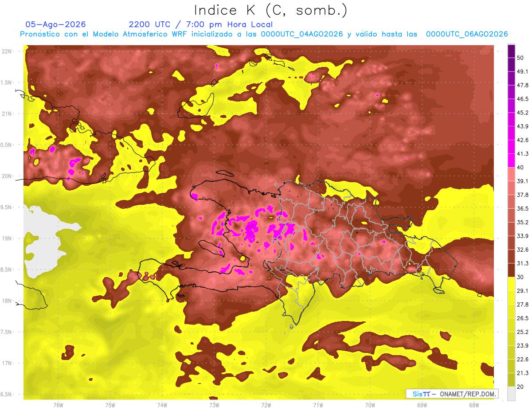The height and width of the screenshot is (411, 532).
Task: Click the legend value '25.2'
Action: click(x=523, y=332)
